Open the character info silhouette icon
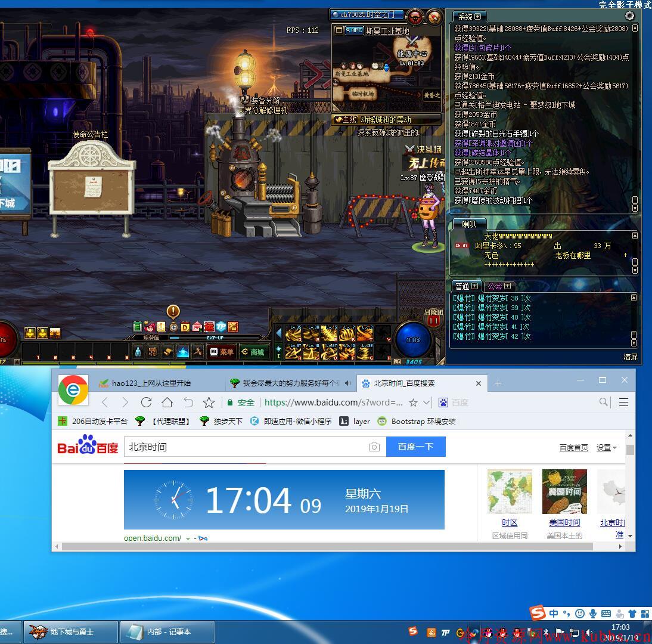 tap(138, 352)
